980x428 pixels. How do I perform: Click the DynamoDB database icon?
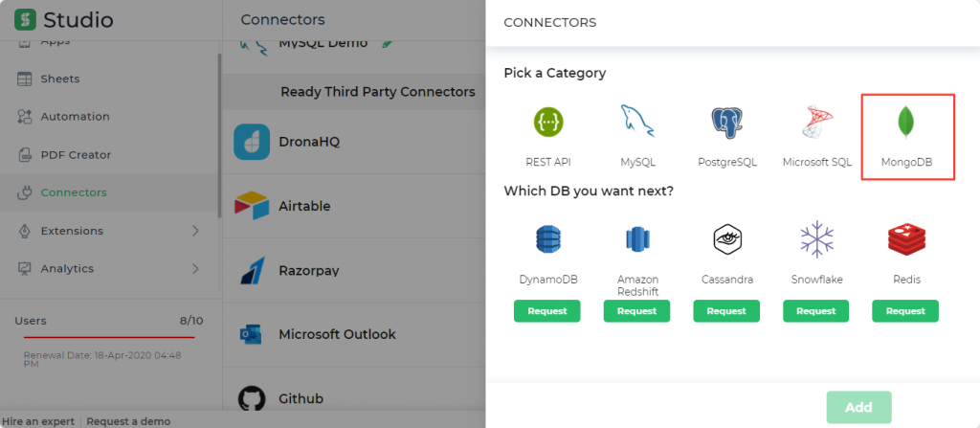(548, 239)
